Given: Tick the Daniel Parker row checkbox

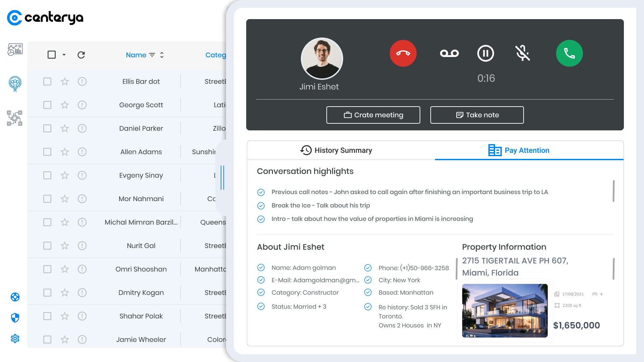Looking at the screenshot, I should 47,128.
